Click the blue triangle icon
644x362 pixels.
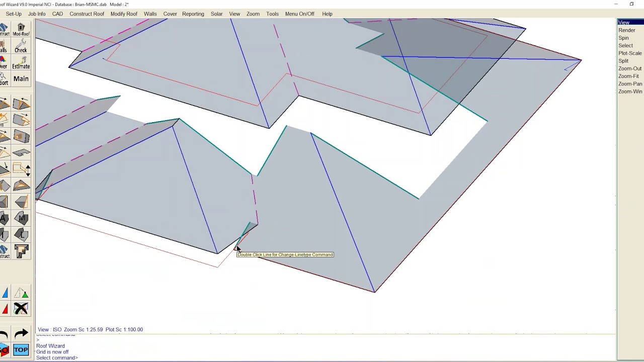5,293
